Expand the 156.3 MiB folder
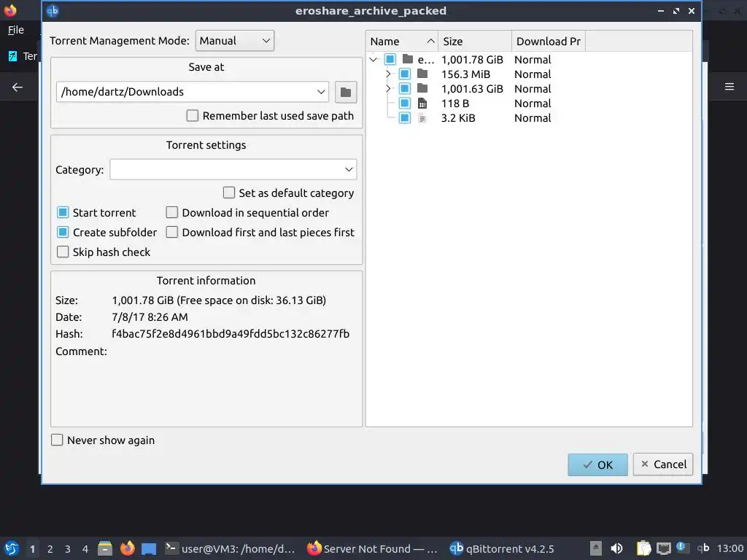The image size is (747, 560). (x=388, y=74)
